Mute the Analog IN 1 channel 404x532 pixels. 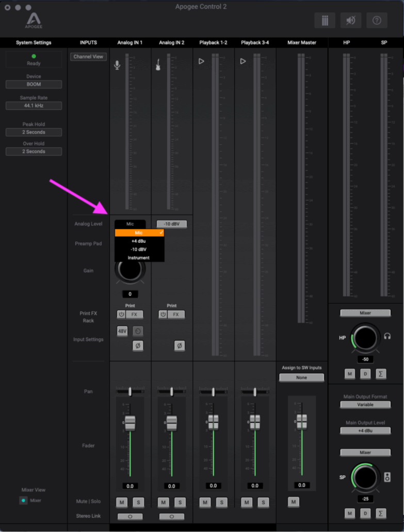pos(122,502)
